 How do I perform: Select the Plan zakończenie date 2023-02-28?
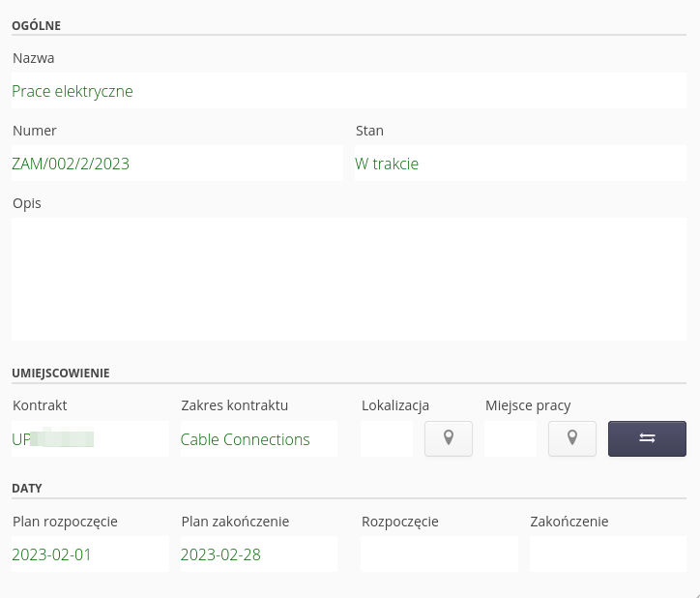click(258, 554)
